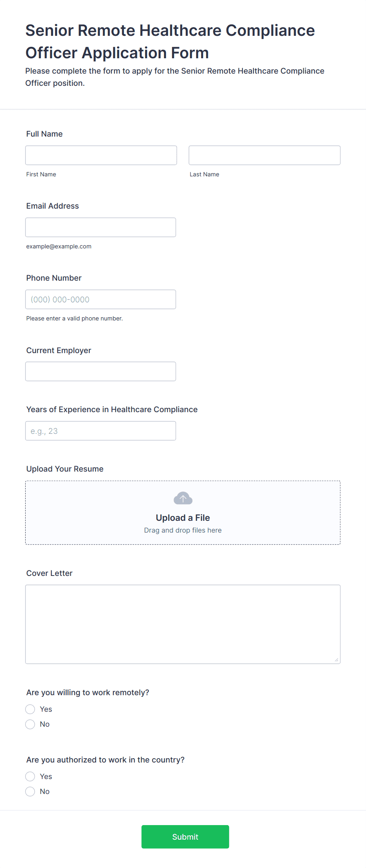Select the Current Employer text field
This screenshot has width=366, height=868.
tap(101, 372)
